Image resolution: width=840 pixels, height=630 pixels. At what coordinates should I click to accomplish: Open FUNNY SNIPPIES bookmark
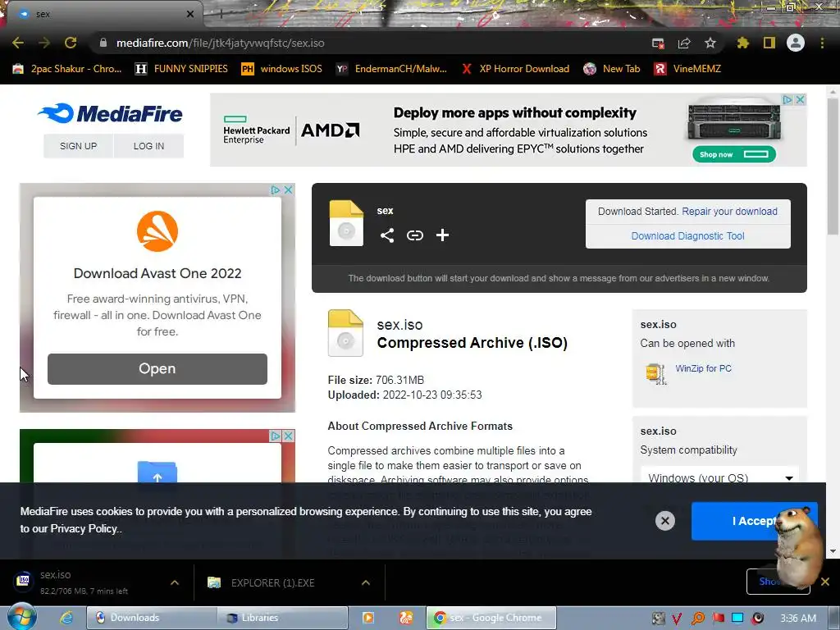click(181, 69)
